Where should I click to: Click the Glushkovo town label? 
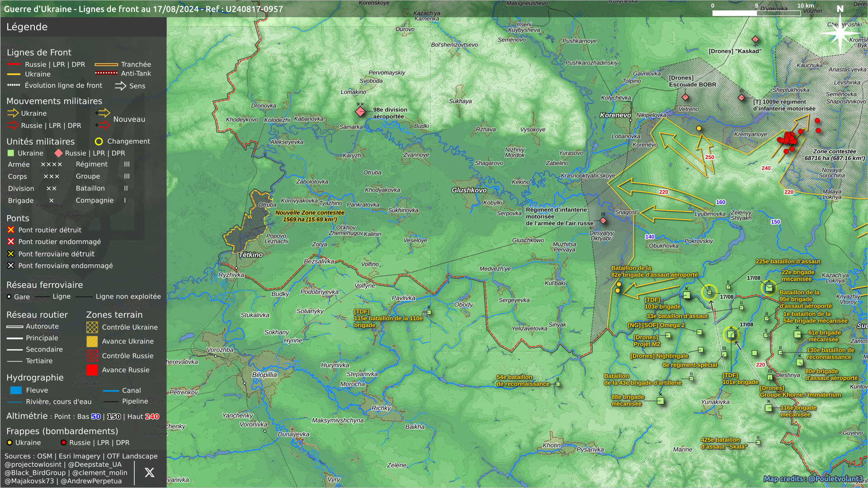pyautogui.click(x=469, y=190)
